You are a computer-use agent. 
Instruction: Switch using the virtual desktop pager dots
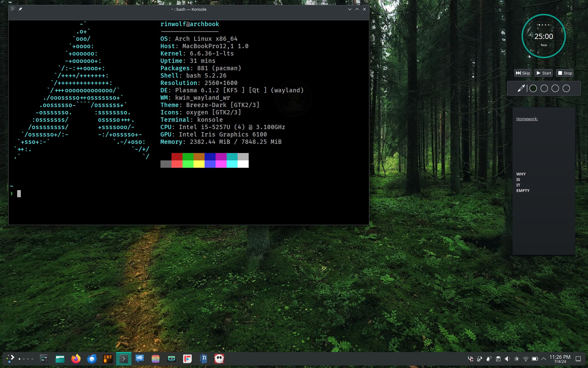(x=26, y=359)
